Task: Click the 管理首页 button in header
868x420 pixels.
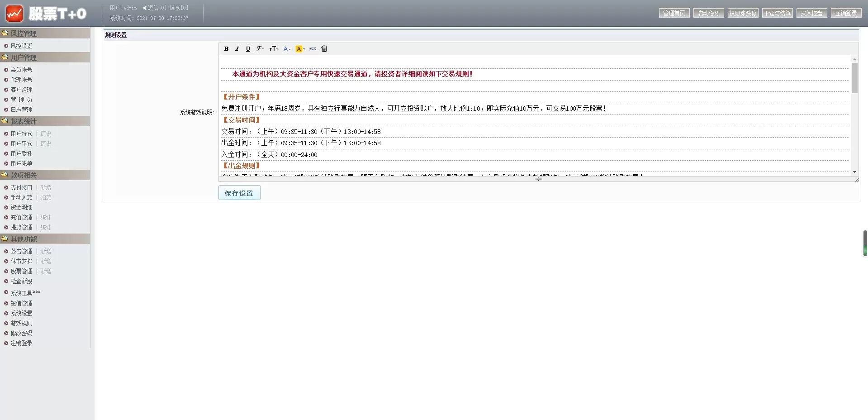Action: coord(674,13)
